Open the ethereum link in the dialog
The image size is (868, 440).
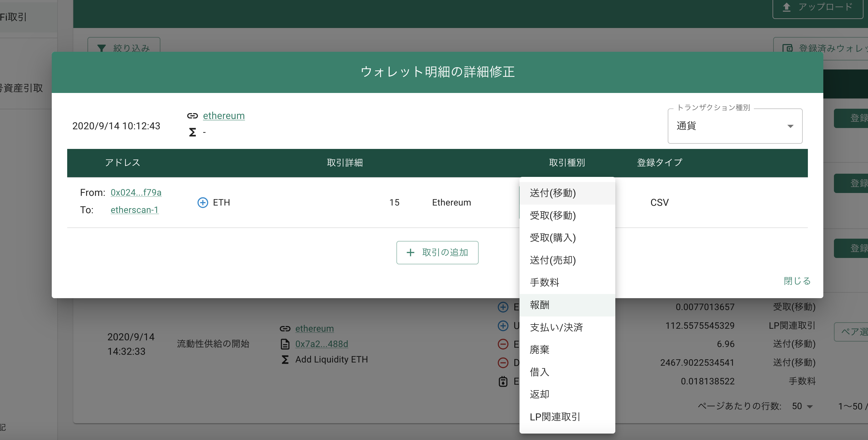224,116
